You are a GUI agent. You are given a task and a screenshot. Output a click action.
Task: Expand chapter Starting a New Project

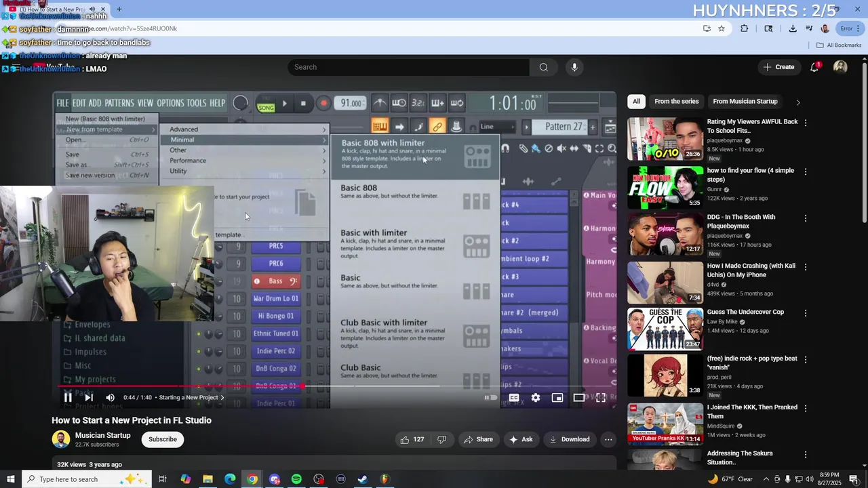191,398
